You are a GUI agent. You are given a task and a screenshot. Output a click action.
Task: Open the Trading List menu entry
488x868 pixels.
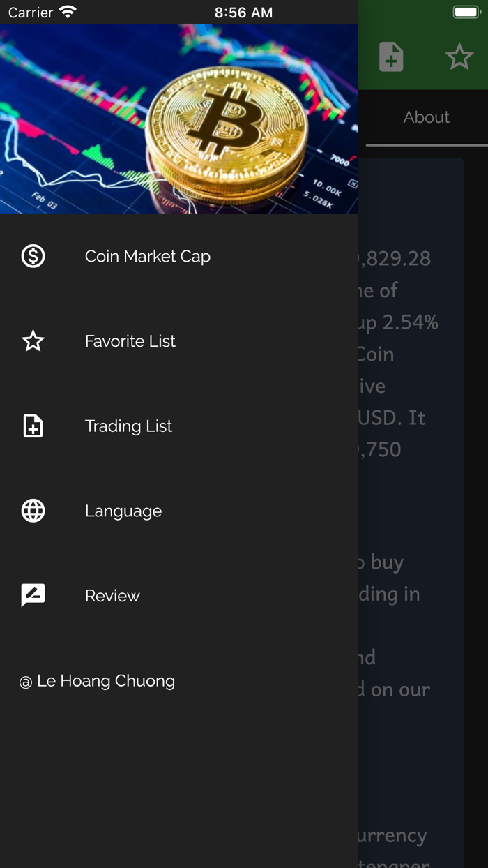pos(128,426)
